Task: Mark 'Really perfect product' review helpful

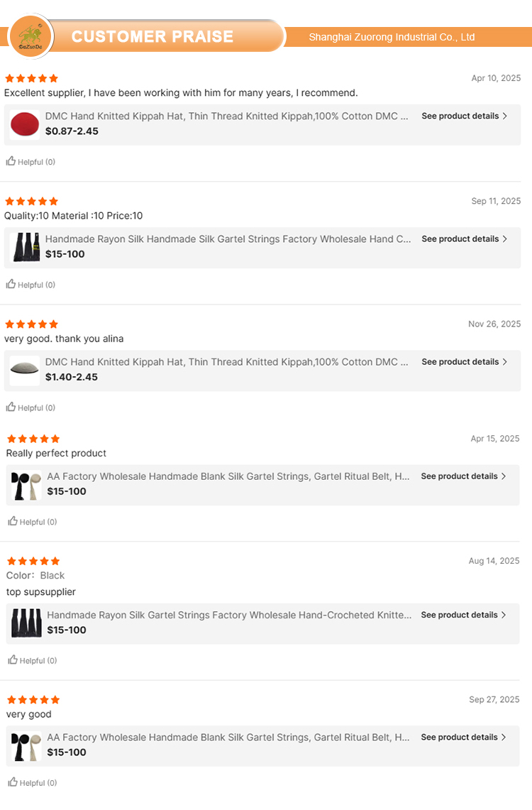Action: (x=13, y=521)
